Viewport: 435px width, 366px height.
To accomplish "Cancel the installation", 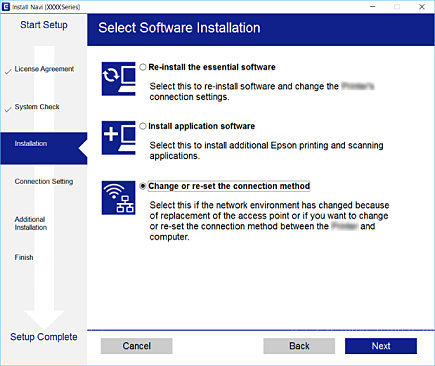I will click(136, 346).
